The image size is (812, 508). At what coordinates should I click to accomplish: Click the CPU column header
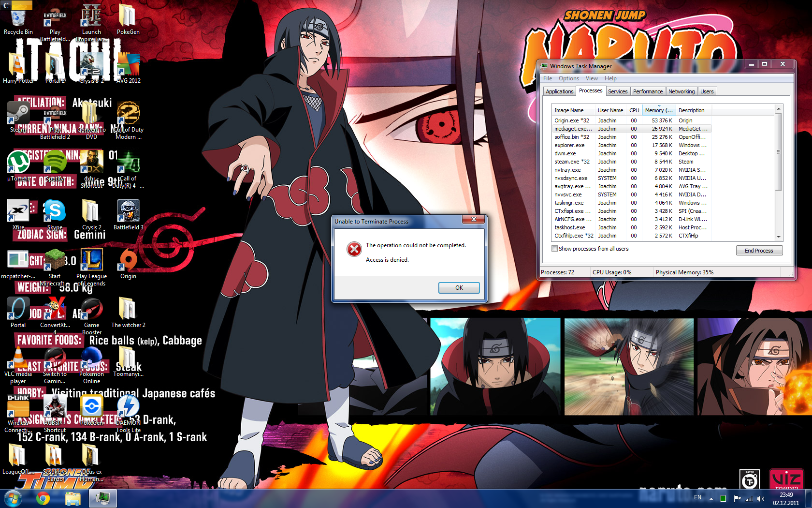coord(634,110)
